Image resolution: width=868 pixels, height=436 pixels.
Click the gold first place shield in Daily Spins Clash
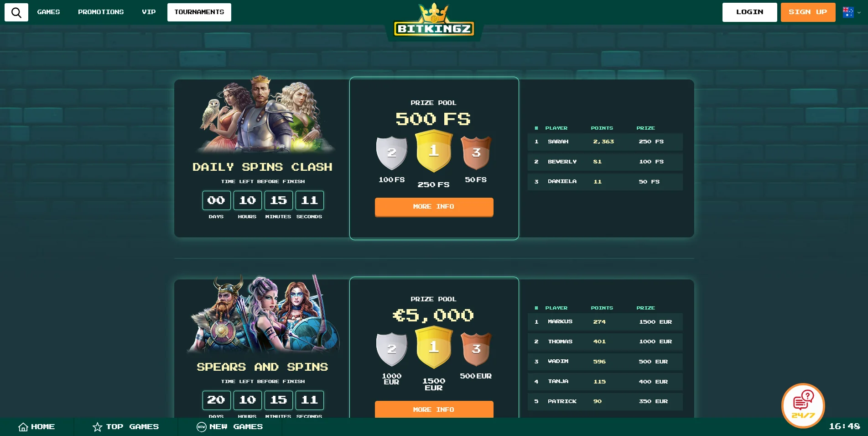(x=434, y=151)
